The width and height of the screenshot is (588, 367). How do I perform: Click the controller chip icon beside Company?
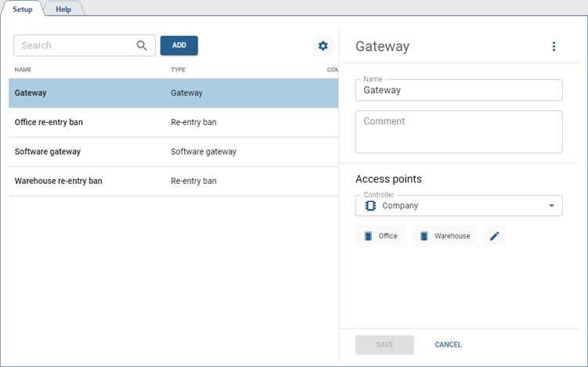pyautogui.click(x=371, y=206)
